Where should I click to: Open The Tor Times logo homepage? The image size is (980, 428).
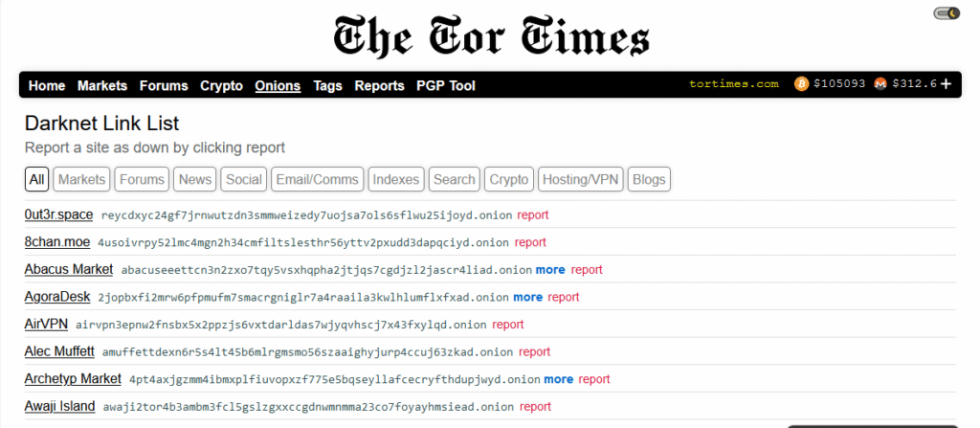click(491, 36)
